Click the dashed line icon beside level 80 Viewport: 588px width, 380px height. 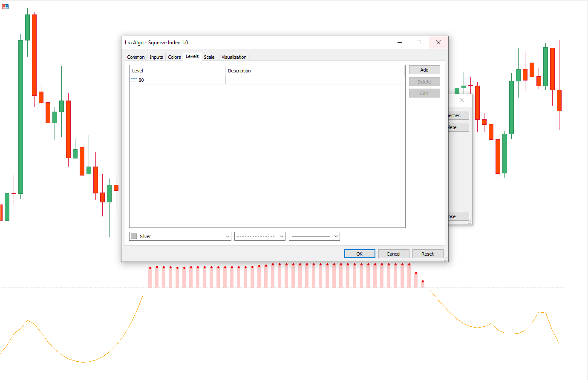click(x=134, y=80)
